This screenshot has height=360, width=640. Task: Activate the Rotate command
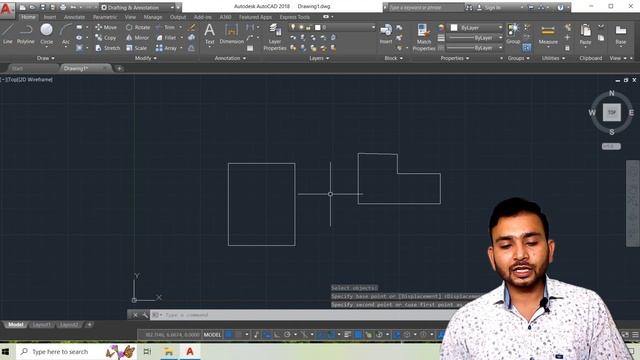(138, 27)
